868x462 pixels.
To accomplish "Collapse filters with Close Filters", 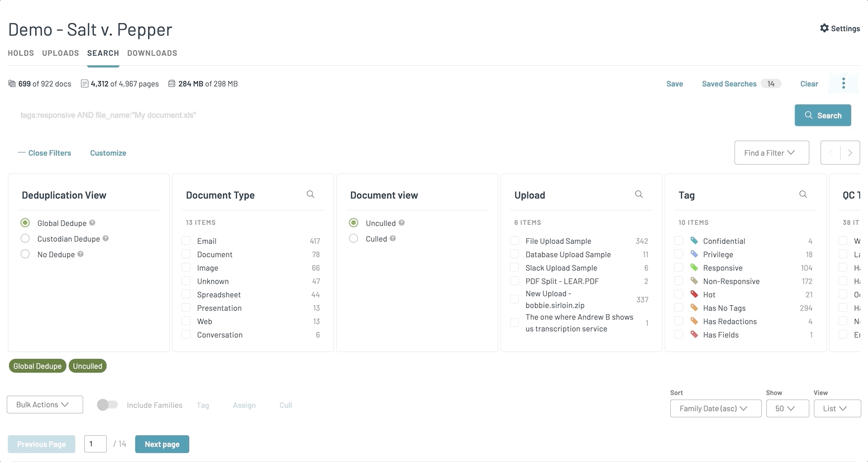I will pyautogui.click(x=45, y=153).
